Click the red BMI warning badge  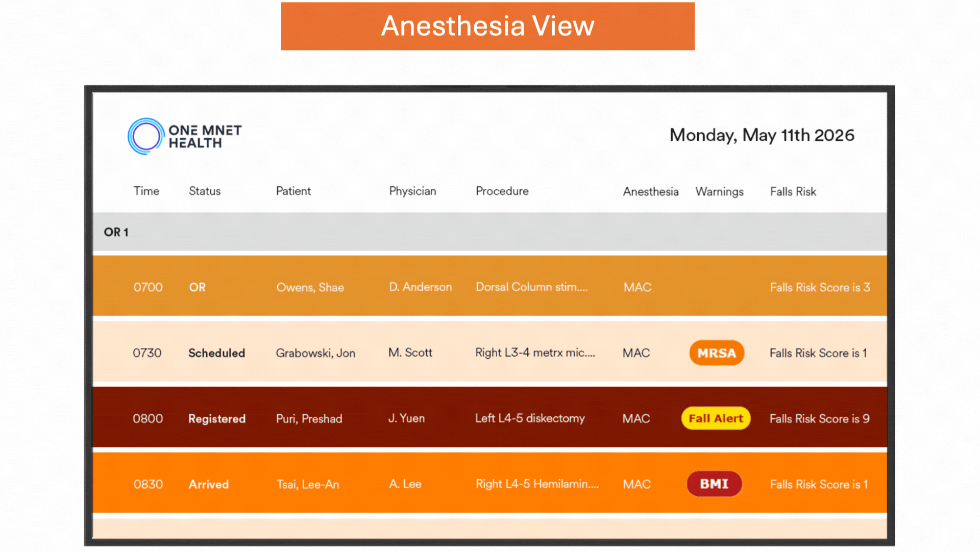(x=714, y=484)
